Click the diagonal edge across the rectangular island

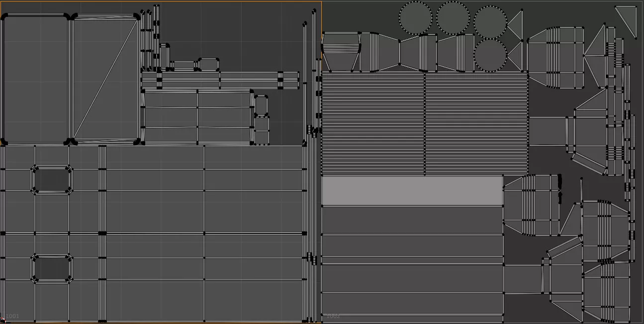click(105, 80)
